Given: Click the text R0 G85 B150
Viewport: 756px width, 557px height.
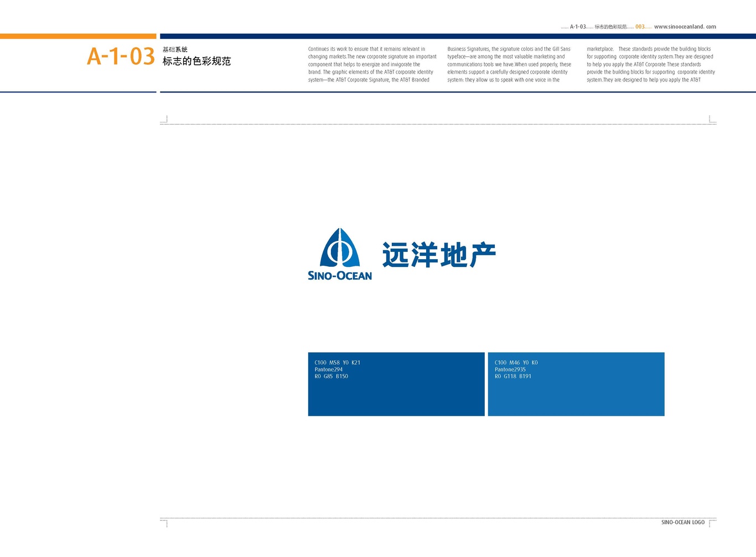Looking at the screenshot, I should point(332,377).
